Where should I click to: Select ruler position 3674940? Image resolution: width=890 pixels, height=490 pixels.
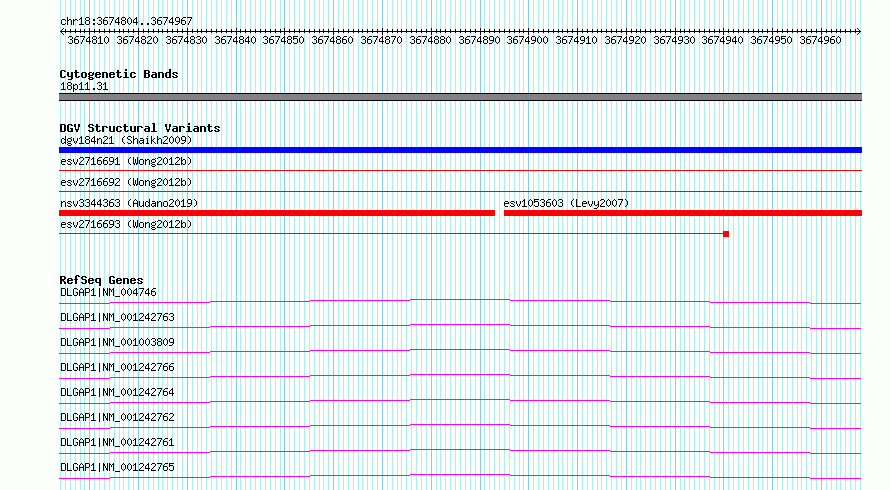pos(722,40)
